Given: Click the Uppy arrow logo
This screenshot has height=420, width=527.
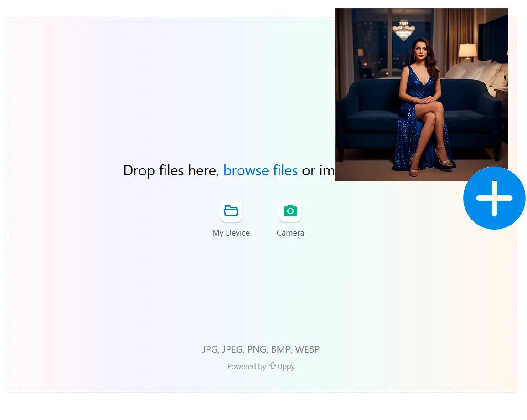Looking at the screenshot, I should 273,365.
